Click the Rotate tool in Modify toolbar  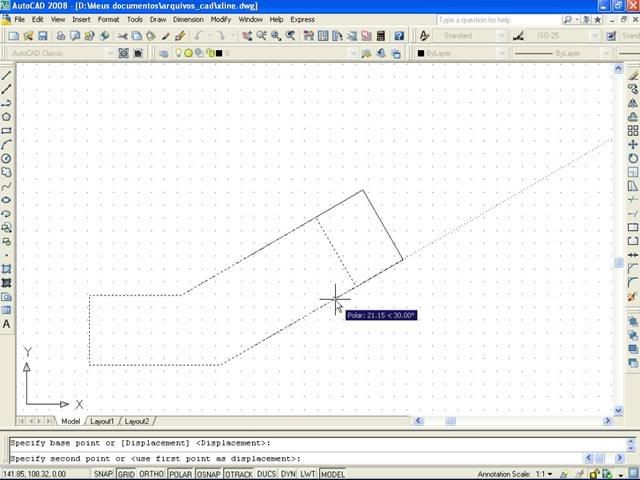[x=633, y=159]
